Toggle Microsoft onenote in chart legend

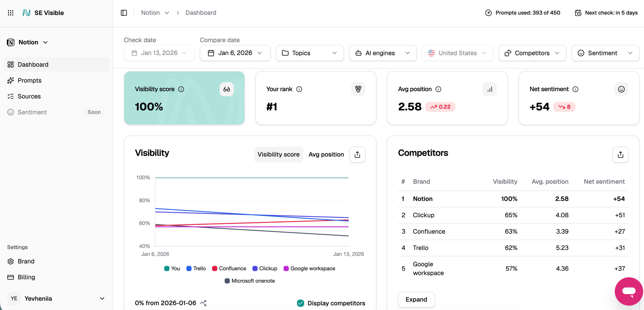(249, 281)
